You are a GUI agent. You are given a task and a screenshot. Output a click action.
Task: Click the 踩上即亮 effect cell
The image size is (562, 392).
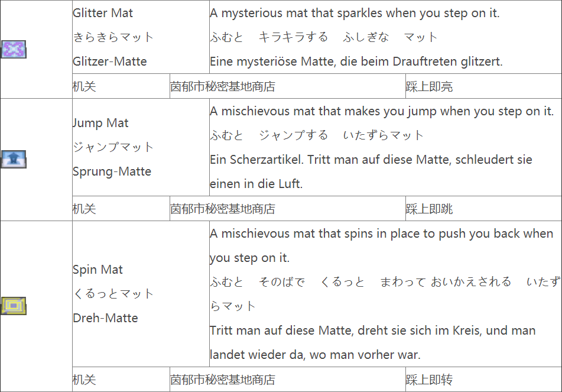click(430, 87)
